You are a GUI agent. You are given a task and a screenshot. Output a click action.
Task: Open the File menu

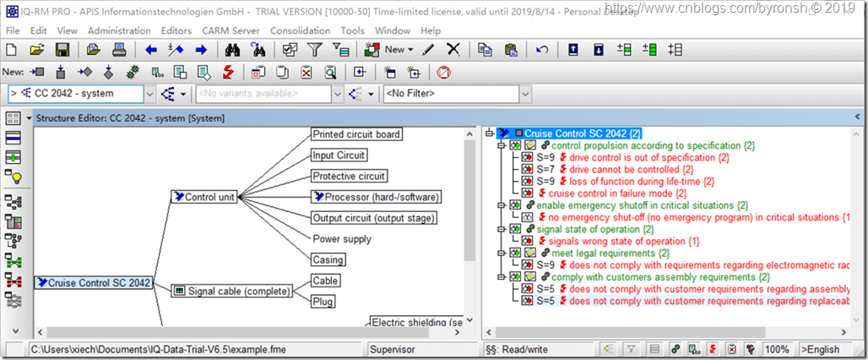tap(12, 30)
